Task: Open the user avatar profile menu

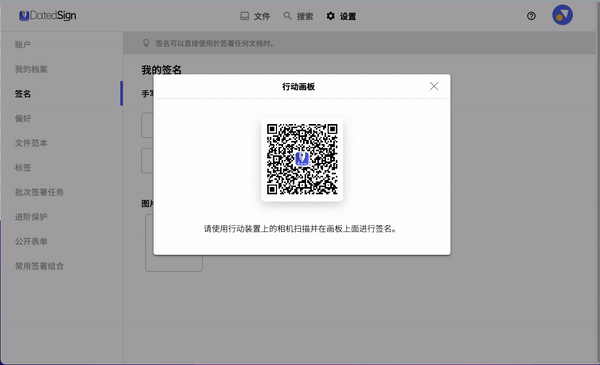Action: (562, 15)
